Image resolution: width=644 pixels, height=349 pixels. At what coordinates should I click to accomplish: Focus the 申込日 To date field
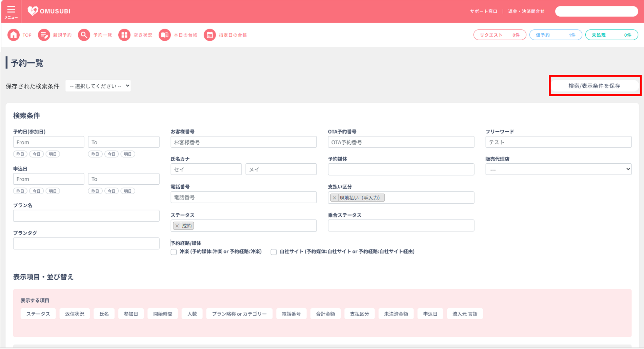click(123, 179)
